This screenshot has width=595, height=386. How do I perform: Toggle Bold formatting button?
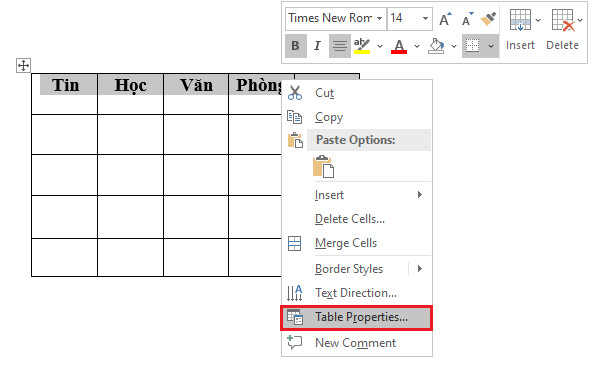[x=296, y=46]
